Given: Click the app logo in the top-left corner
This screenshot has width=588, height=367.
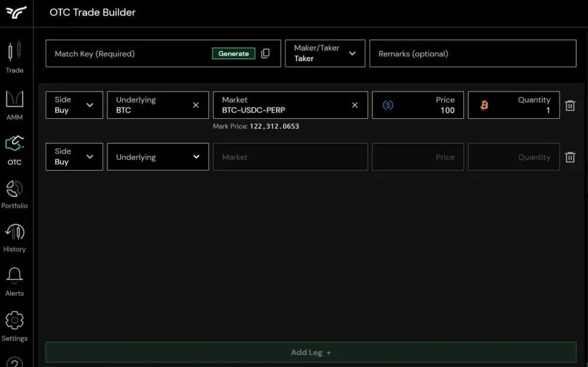Looking at the screenshot, I should 16,12.
